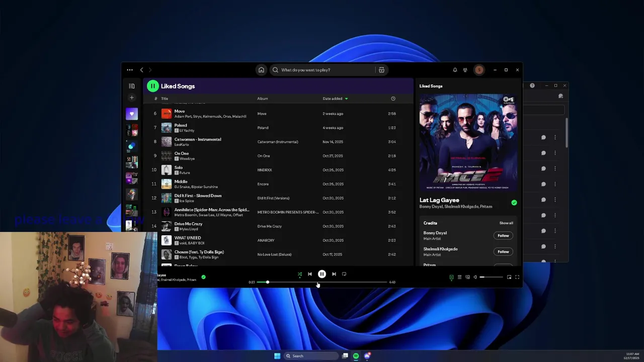Select the song 'WHAT U NEED'
The height and width of the screenshot is (362, 644).
click(188, 238)
